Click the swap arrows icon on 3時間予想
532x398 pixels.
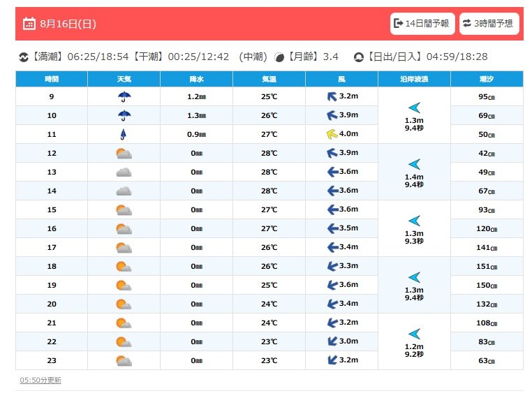pos(467,23)
